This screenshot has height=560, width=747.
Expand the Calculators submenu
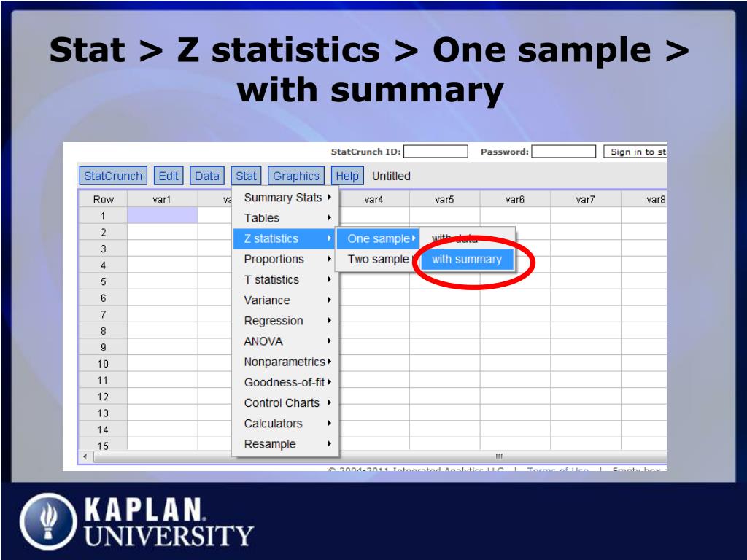coord(286,423)
